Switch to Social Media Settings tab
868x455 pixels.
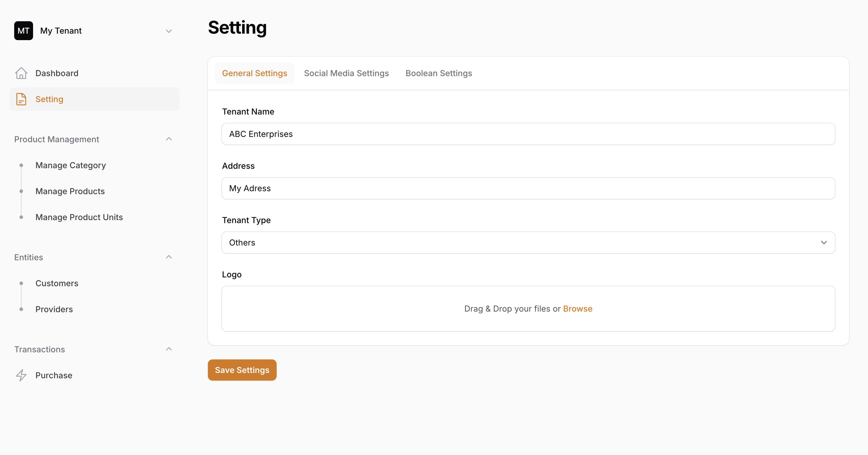pyautogui.click(x=346, y=73)
